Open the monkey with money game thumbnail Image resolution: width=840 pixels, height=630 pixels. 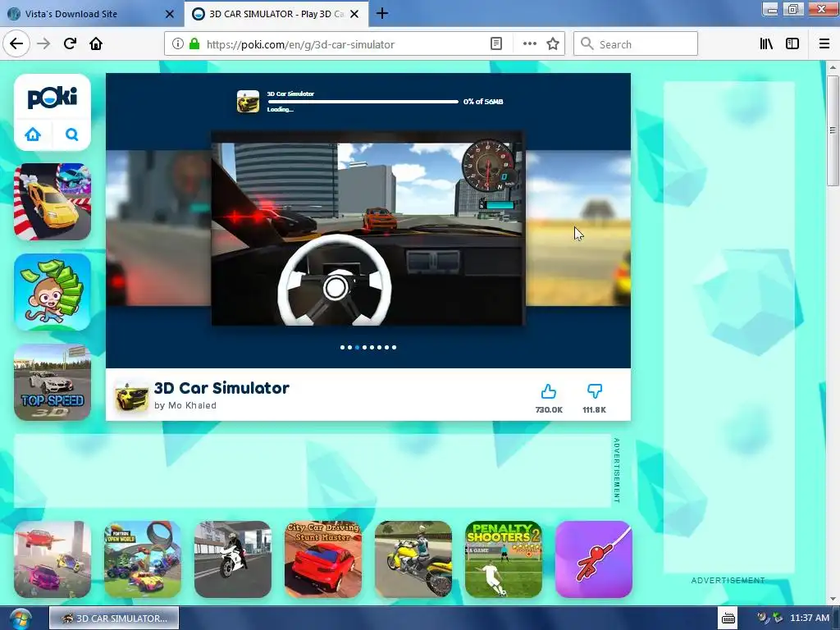point(52,292)
